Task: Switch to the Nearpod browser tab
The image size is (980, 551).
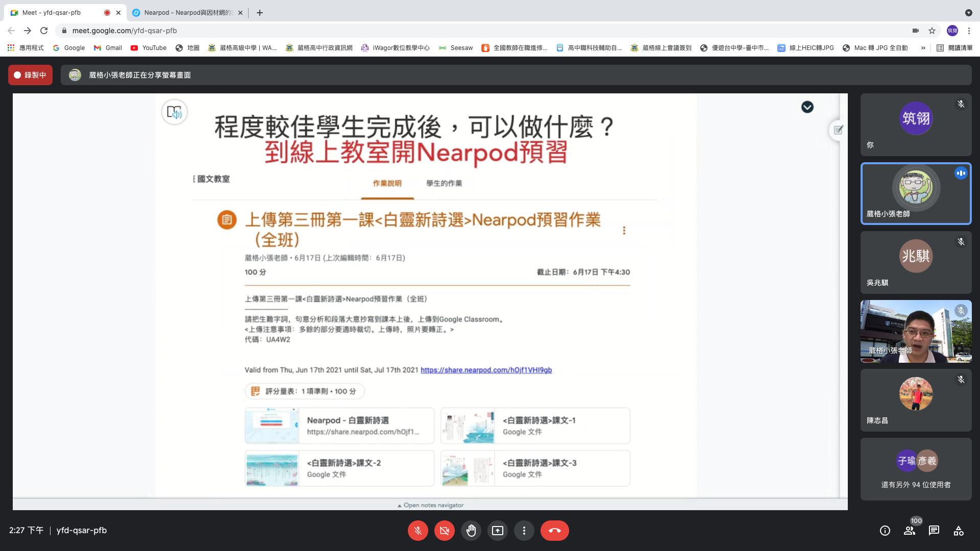Action: tap(186, 13)
